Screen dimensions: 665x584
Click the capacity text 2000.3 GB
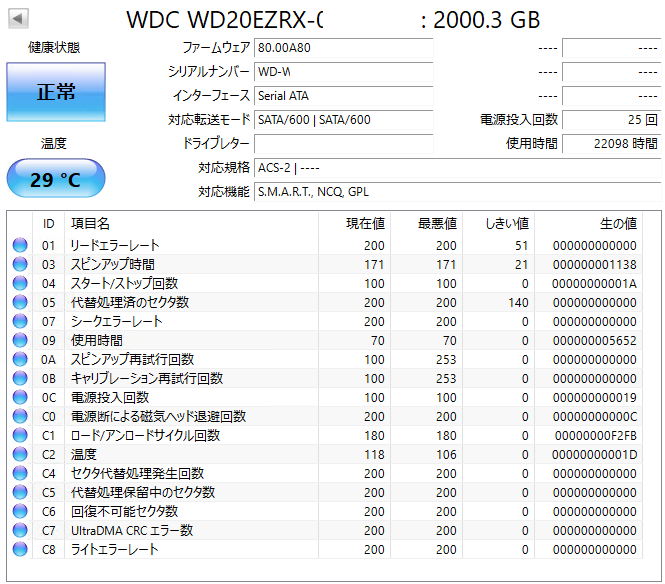tap(486, 20)
